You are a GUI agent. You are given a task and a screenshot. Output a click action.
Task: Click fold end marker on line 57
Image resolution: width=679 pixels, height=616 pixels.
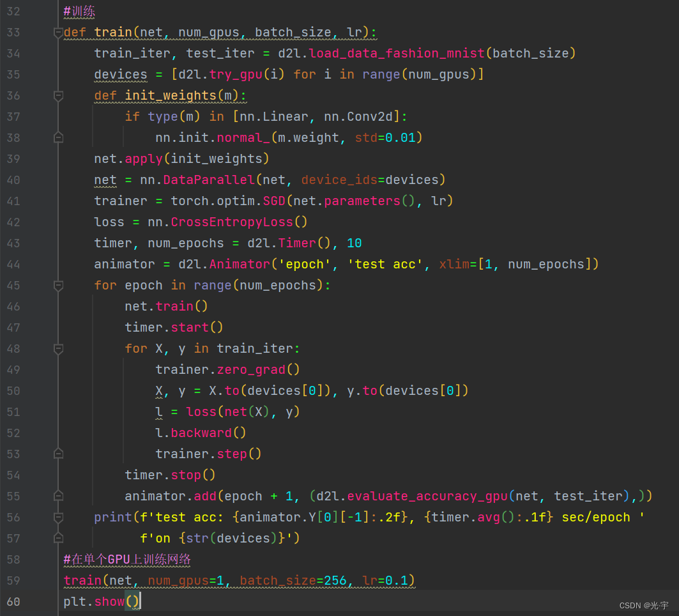(58, 539)
